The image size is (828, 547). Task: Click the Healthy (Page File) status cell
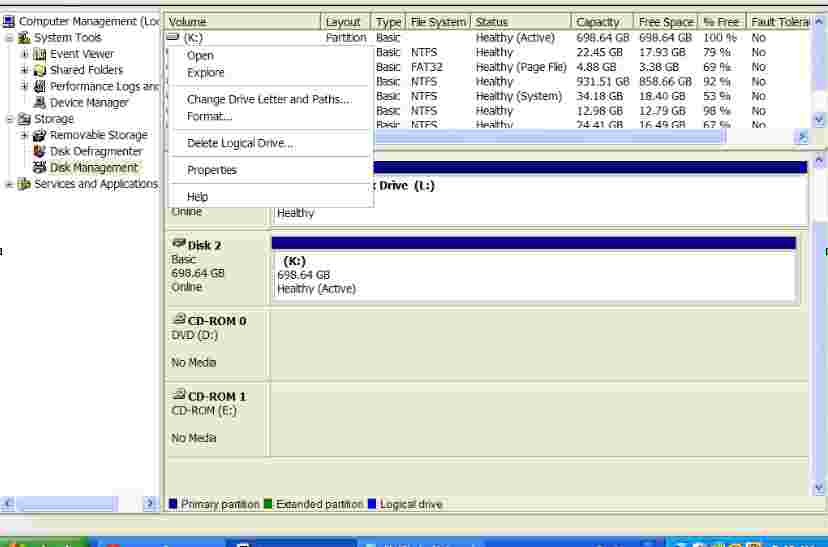pyautogui.click(x=521, y=67)
